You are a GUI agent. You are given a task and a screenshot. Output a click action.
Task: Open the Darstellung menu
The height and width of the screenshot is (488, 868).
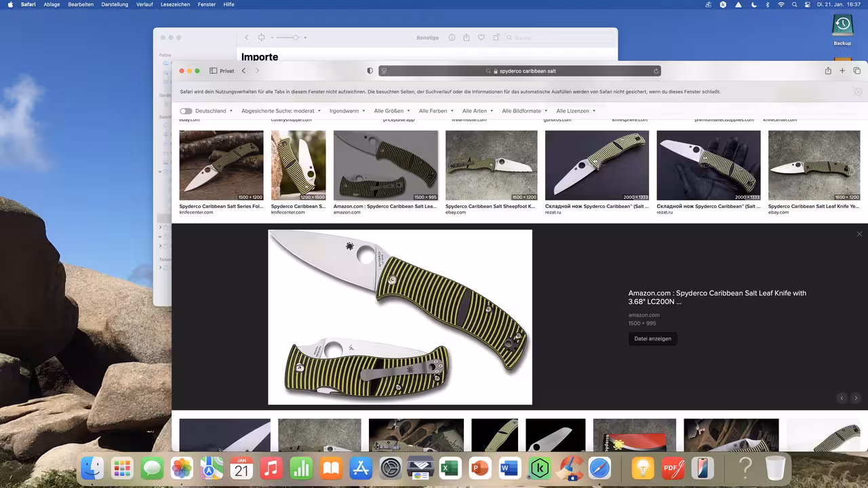[115, 4]
